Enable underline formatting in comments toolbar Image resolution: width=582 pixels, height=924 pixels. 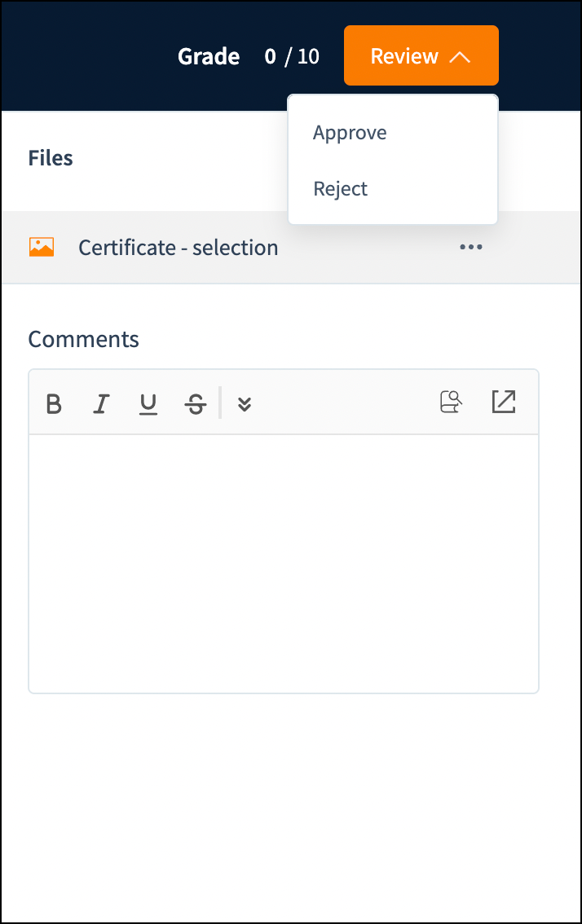148,403
